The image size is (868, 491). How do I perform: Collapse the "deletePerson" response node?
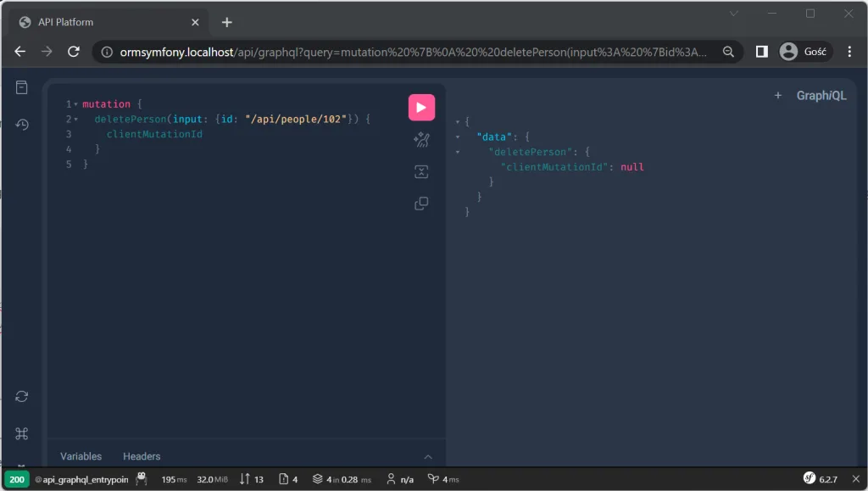(458, 152)
